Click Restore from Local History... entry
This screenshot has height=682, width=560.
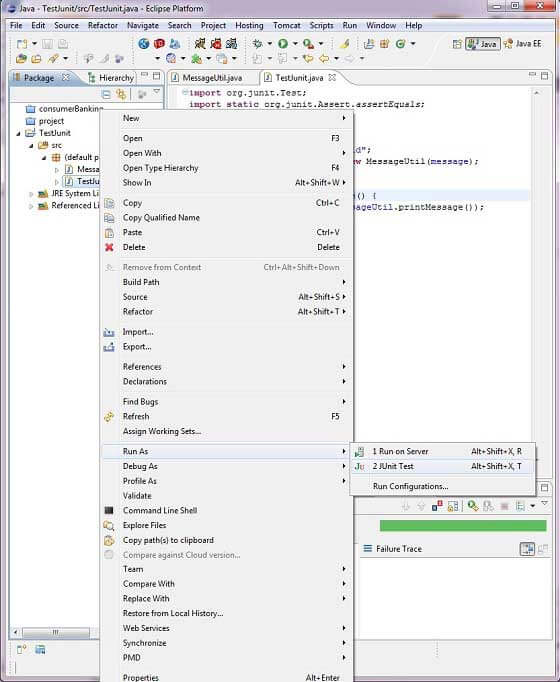(225, 613)
